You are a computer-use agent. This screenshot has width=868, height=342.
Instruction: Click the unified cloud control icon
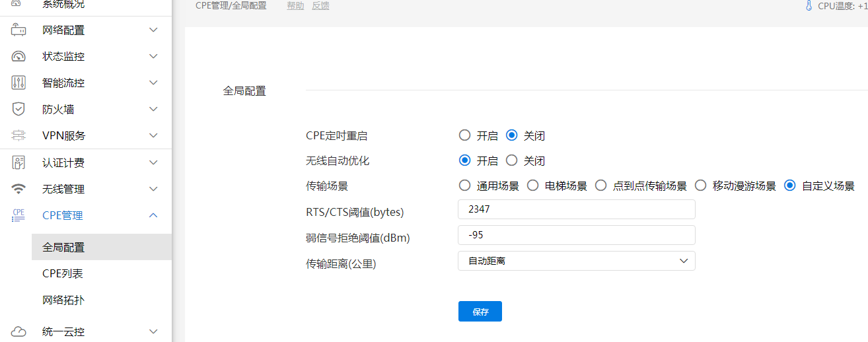click(18, 331)
